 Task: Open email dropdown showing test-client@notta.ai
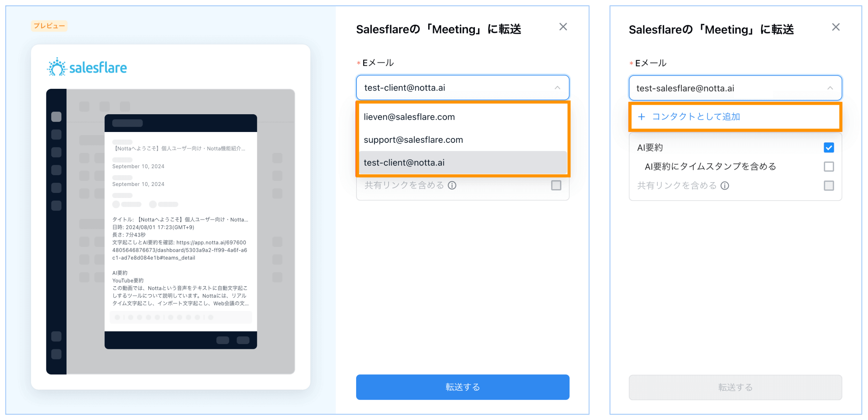[462, 88]
